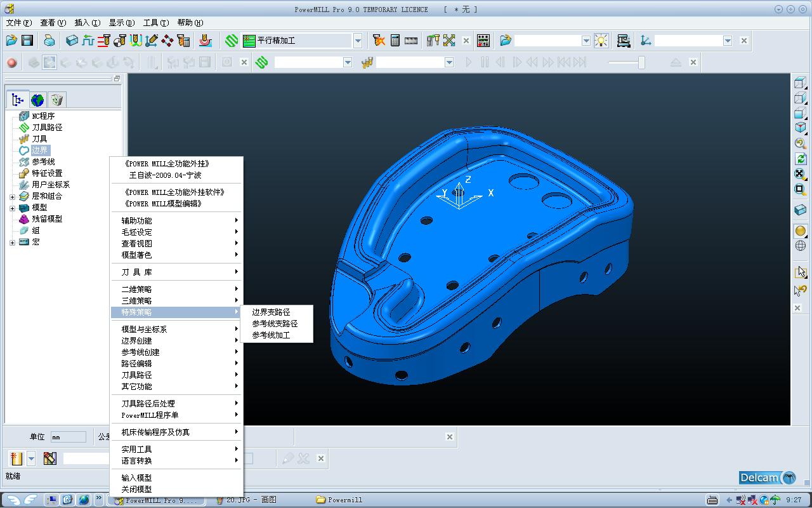Open leads and links icon
The image size is (812, 508).
click(x=136, y=41)
